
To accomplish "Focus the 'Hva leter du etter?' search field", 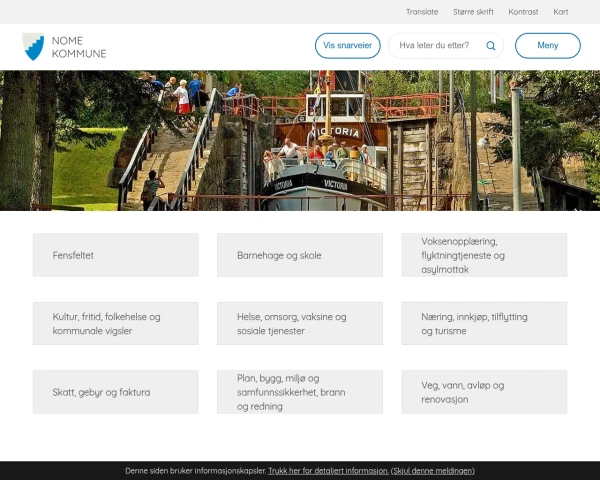I will coord(435,46).
